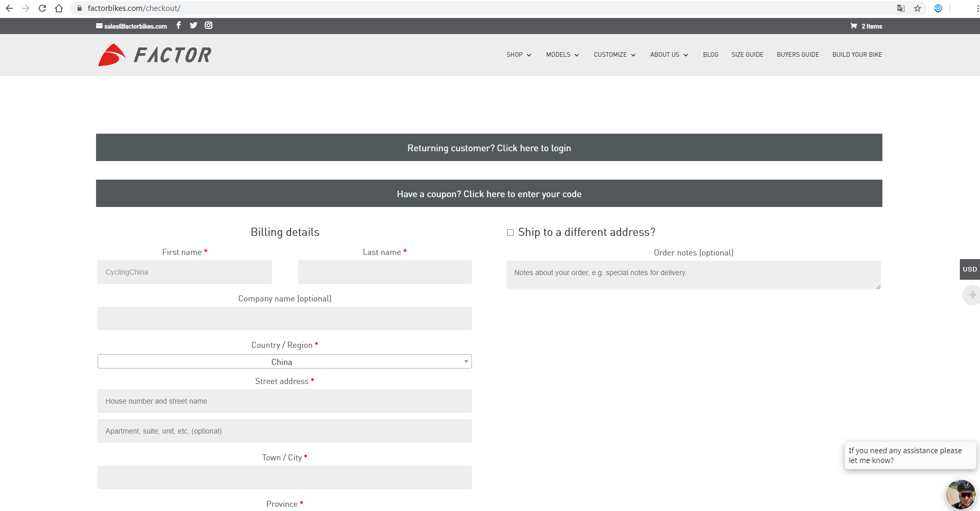Open Factor's Twitter page icon

tap(194, 25)
